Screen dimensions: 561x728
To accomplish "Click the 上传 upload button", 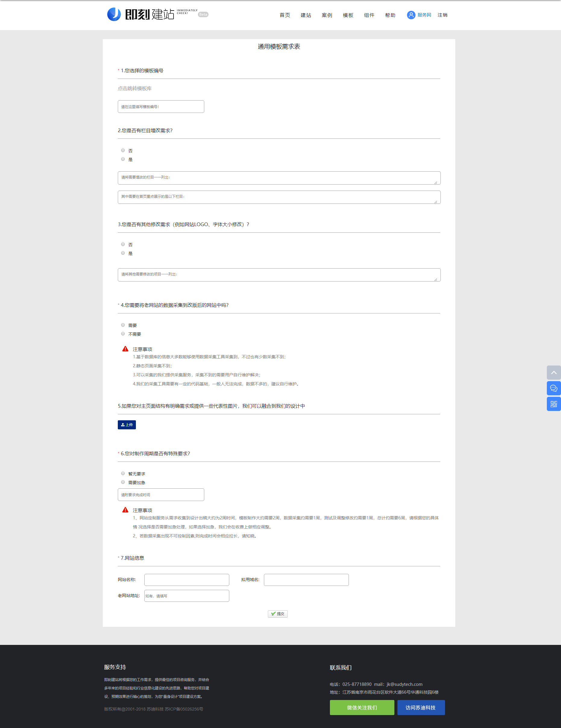I will coord(127,425).
